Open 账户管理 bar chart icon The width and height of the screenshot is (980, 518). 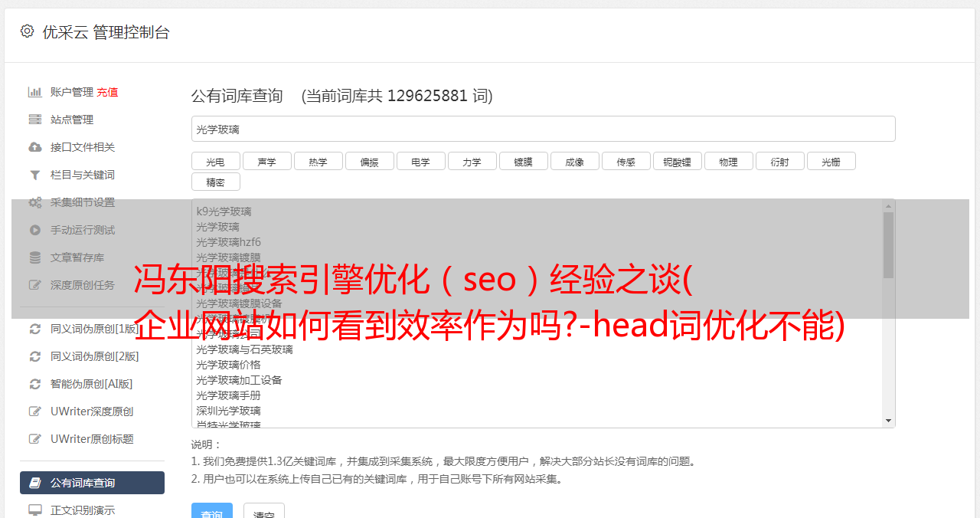34,92
